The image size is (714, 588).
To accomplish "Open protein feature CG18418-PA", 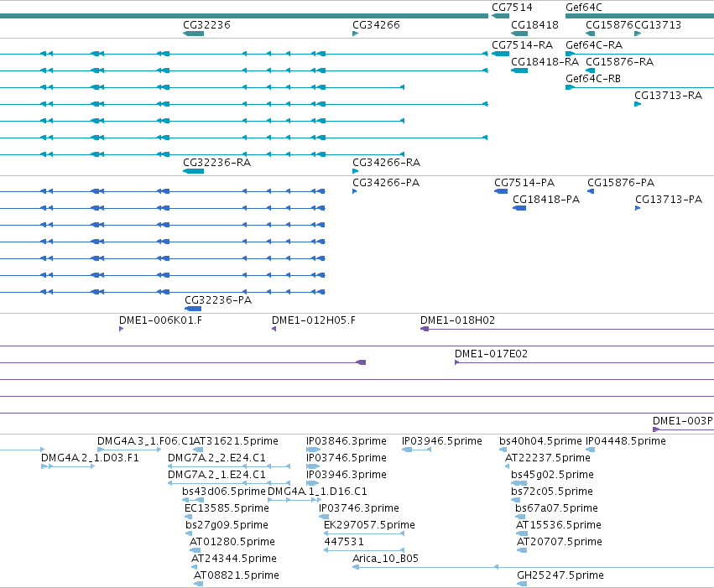I will pyautogui.click(x=546, y=200).
